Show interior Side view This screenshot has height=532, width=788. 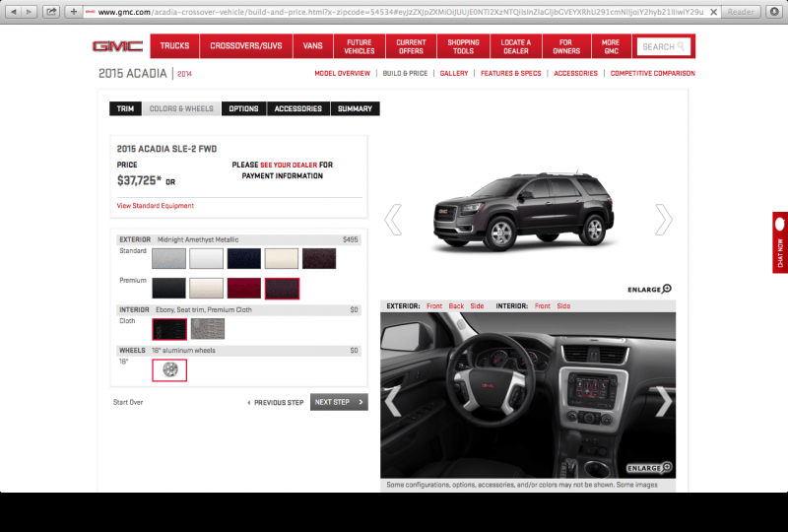tap(563, 305)
